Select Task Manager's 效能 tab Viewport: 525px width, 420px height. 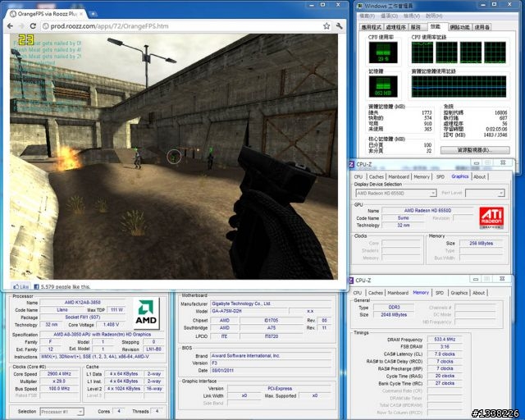[x=436, y=26]
